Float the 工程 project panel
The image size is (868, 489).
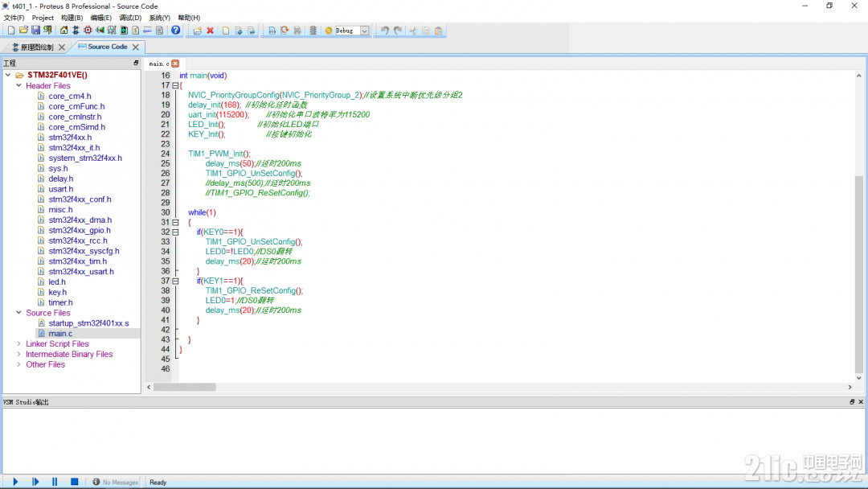pos(136,63)
